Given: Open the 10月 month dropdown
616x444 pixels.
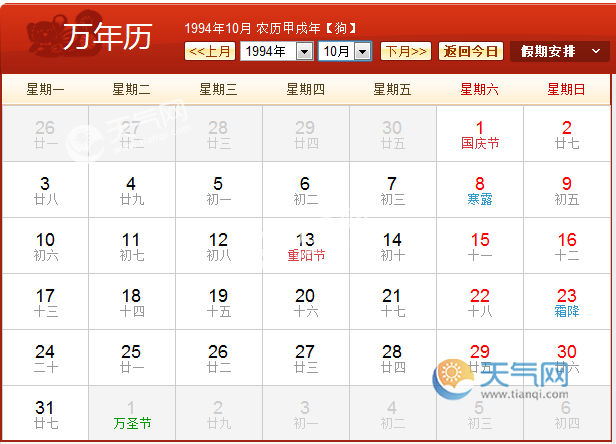Looking at the screenshot, I should tap(345, 51).
